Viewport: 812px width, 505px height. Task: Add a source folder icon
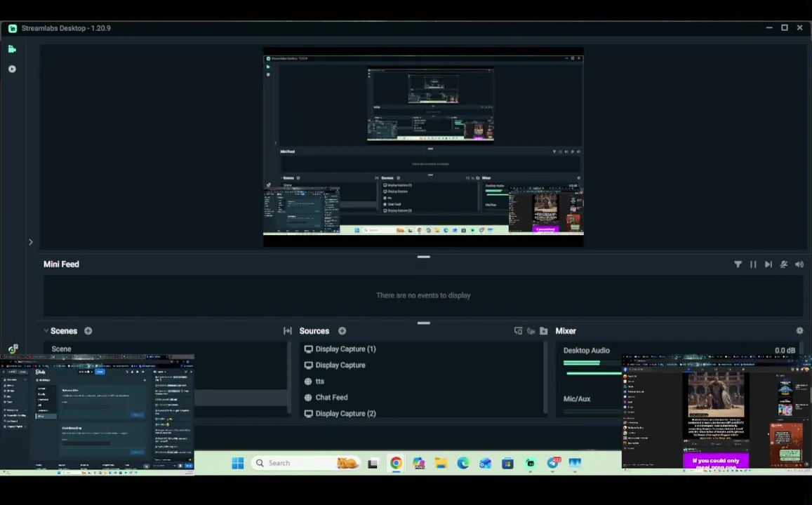[x=544, y=330]
